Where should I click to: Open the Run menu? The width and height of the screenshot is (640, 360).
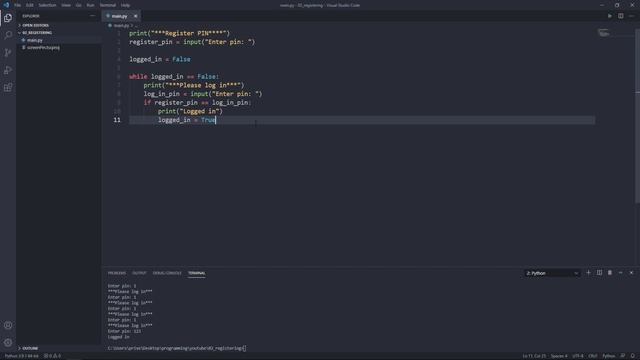tap(91, 5)
